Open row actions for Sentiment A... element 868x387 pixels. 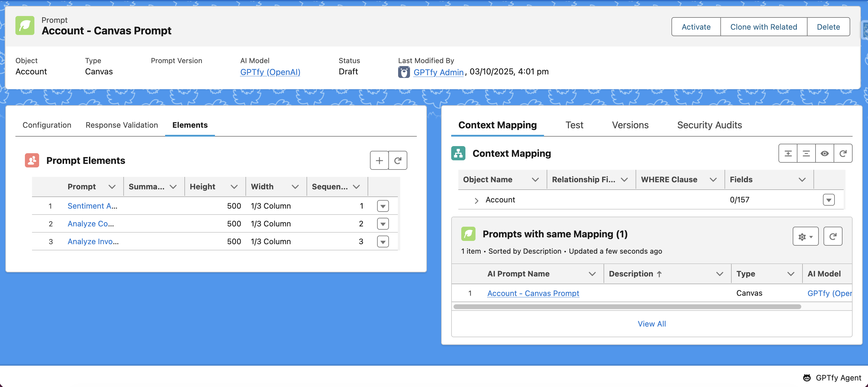(383, 206)
